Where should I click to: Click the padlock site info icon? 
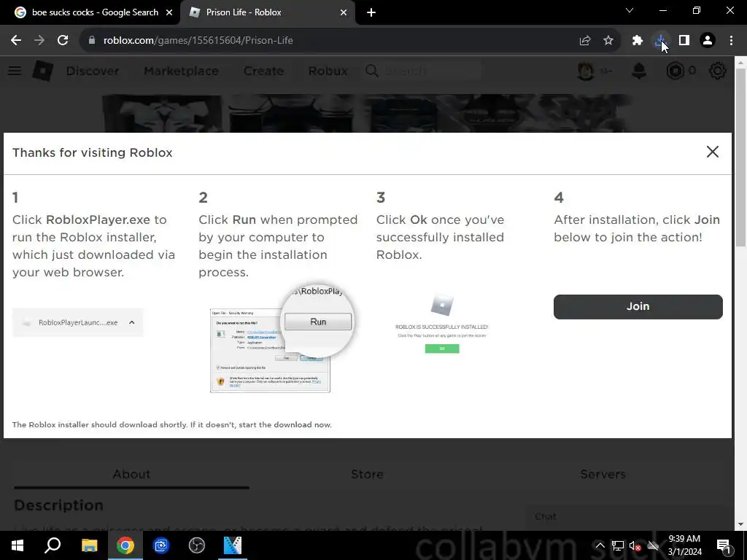(92, 41)
